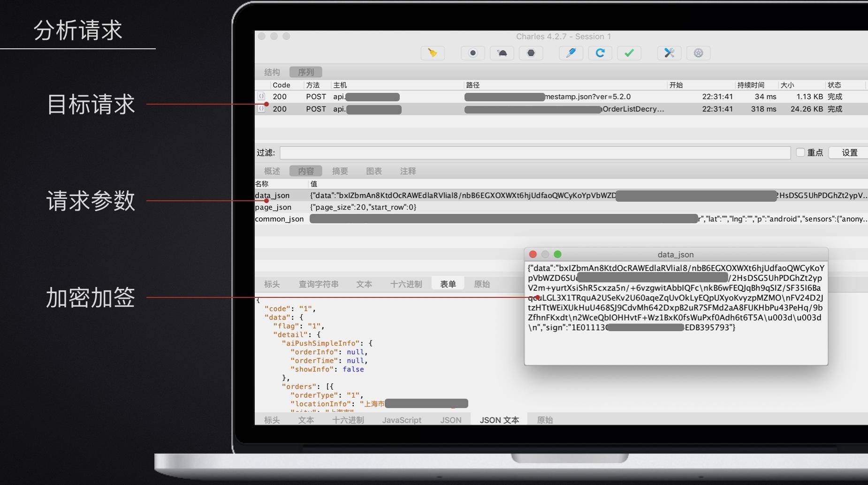Toggle the record button in toolbar
Image resolution: width=868 pixels, height=485 pixels.
(473, 53)
